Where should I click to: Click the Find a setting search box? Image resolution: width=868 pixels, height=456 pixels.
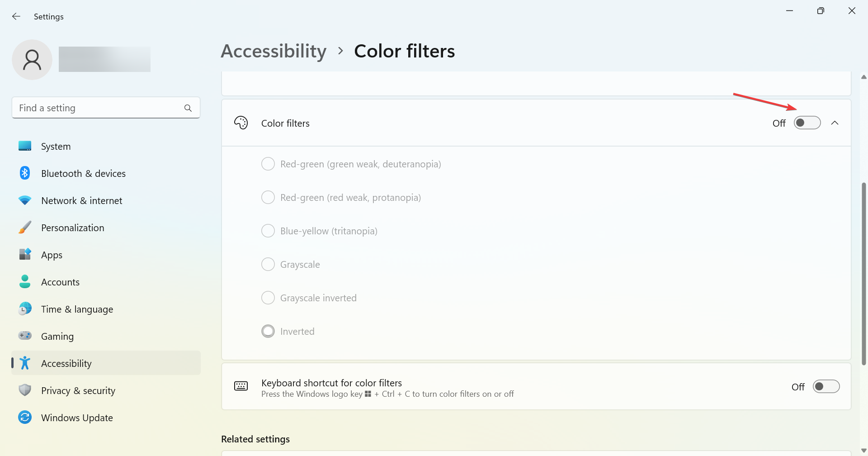[x=106, y=108]
